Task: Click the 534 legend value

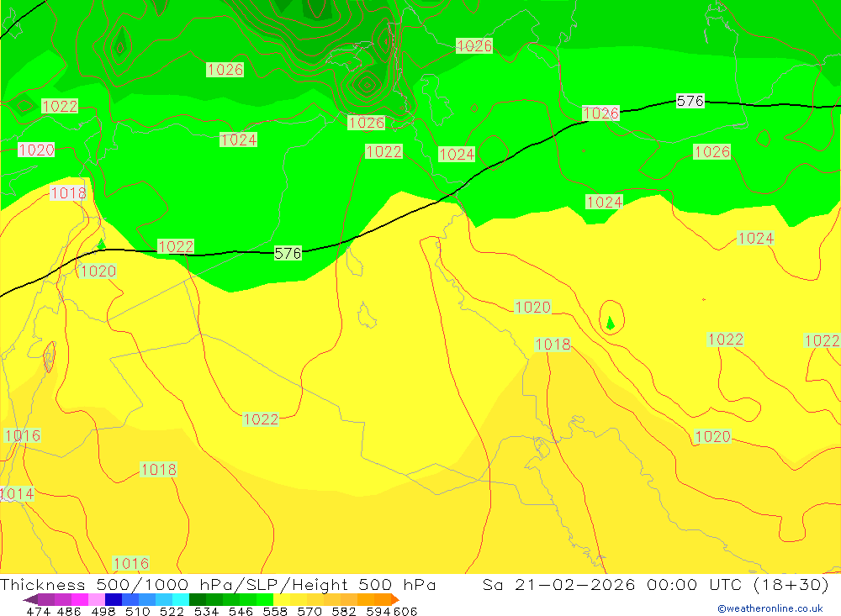Action: (206, 611)
